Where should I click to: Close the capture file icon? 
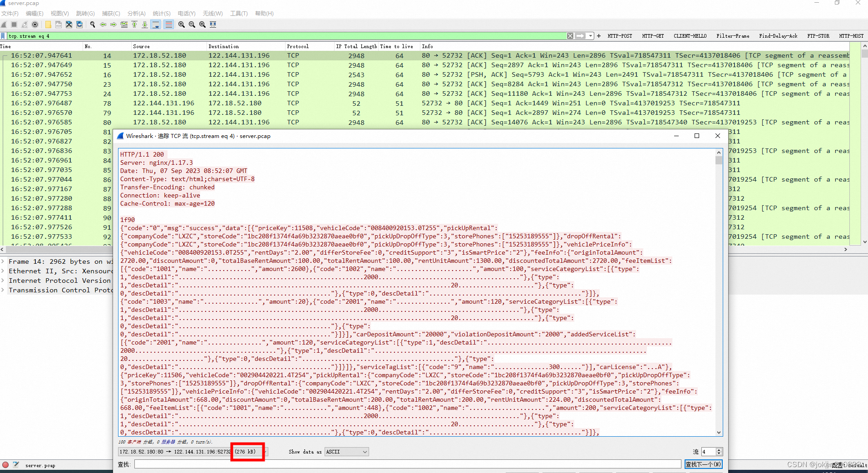pos(69,25)
